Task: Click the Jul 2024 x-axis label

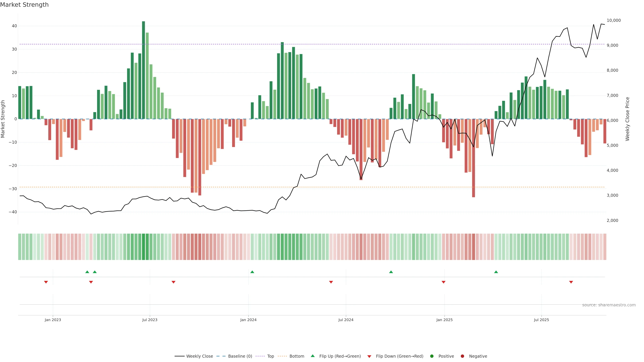Action: coord(346,320)
